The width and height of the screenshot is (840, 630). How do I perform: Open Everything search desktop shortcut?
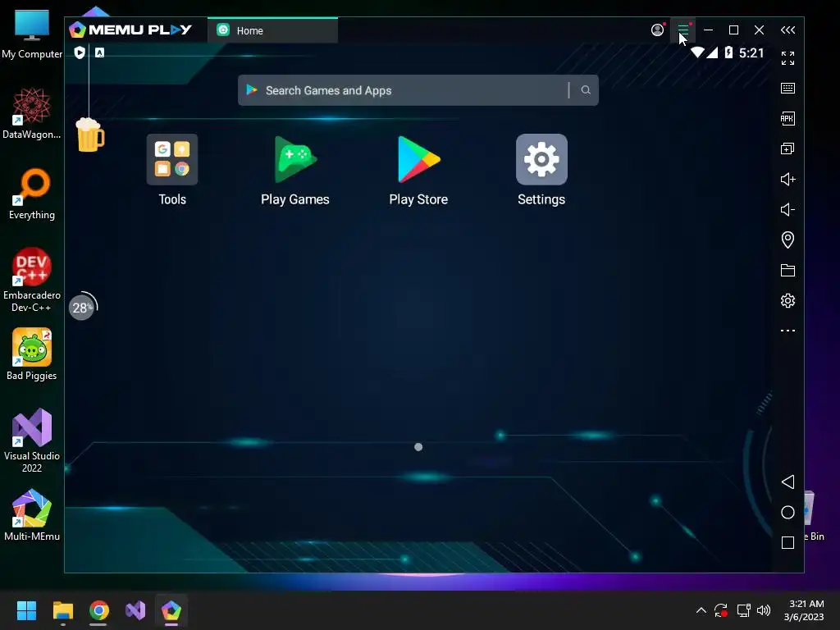point(32,194)
